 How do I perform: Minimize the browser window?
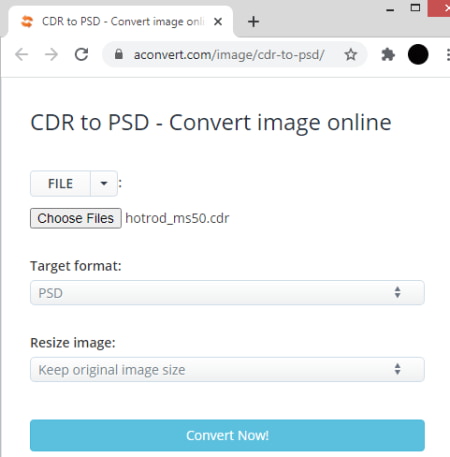pyautogui.click(x=390, y=9)
